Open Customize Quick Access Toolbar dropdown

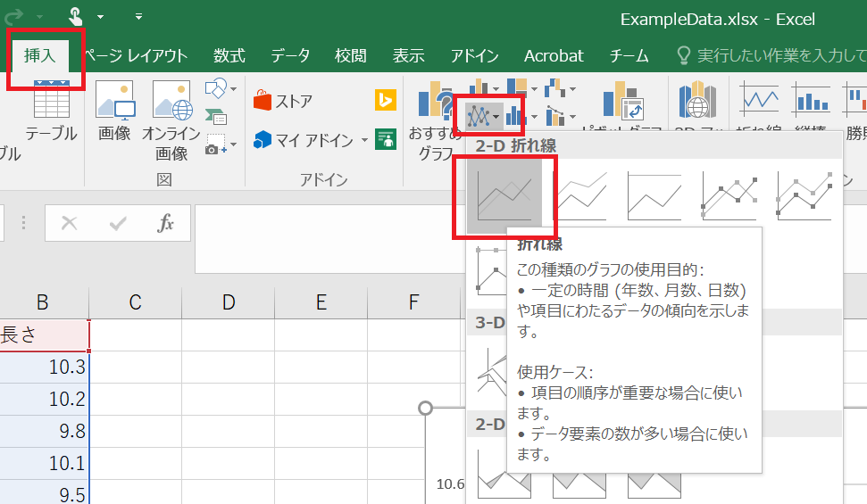(138, 17)
